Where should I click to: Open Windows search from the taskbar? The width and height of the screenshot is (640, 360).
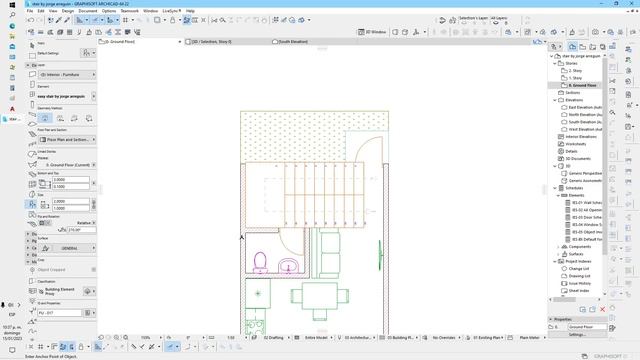point(12,15)
